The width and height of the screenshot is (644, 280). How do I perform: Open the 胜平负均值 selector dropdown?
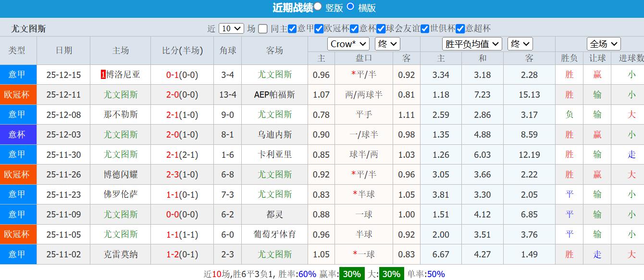[471, 44]
